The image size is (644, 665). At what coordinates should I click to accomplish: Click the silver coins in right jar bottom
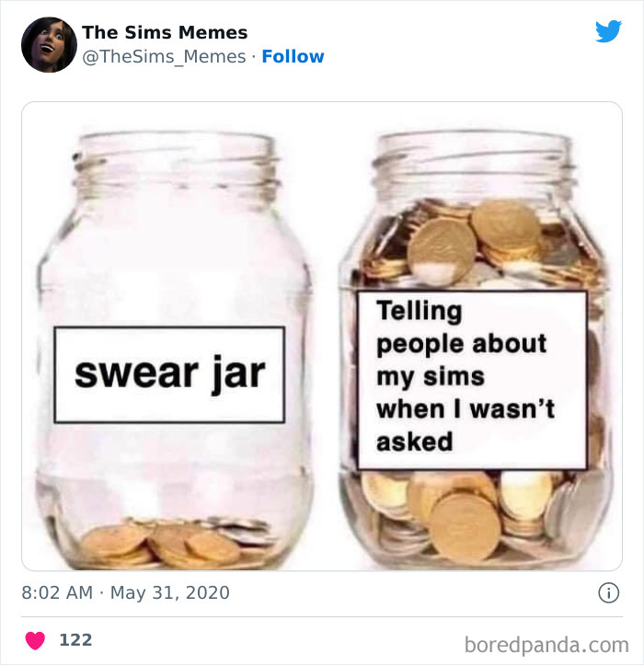point(576,507)
